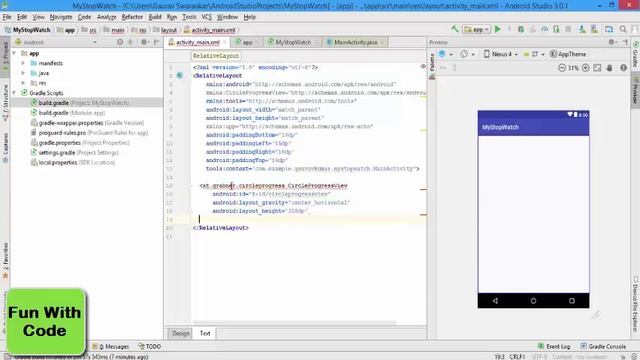
Task: Expand the res folder
Action: 23,83
